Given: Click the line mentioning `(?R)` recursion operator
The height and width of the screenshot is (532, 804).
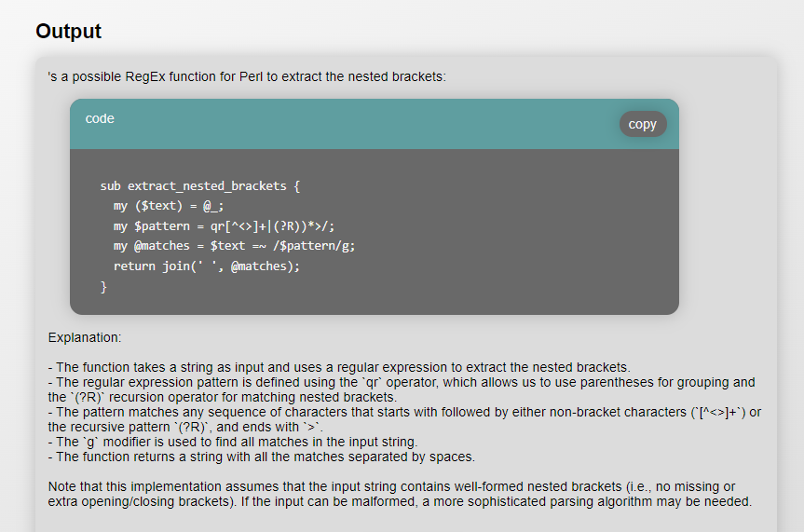Looking at the screenshot, I should click(x=223, y=397).
